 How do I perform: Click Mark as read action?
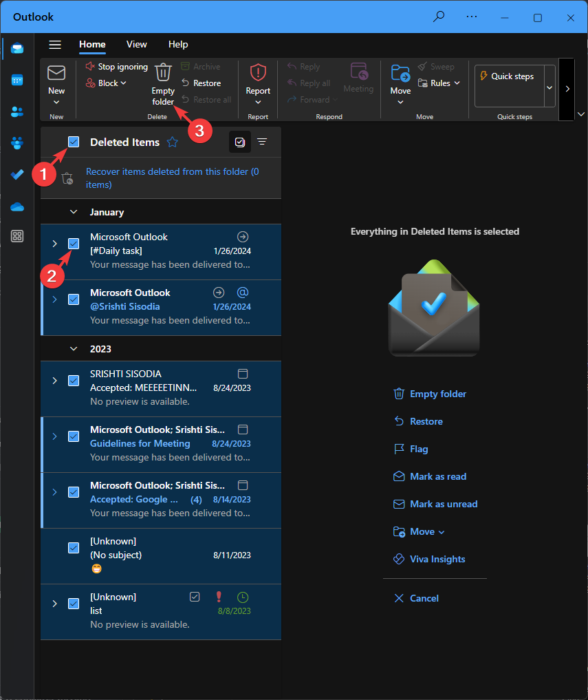pyautogui.click(x=430, y=476)
